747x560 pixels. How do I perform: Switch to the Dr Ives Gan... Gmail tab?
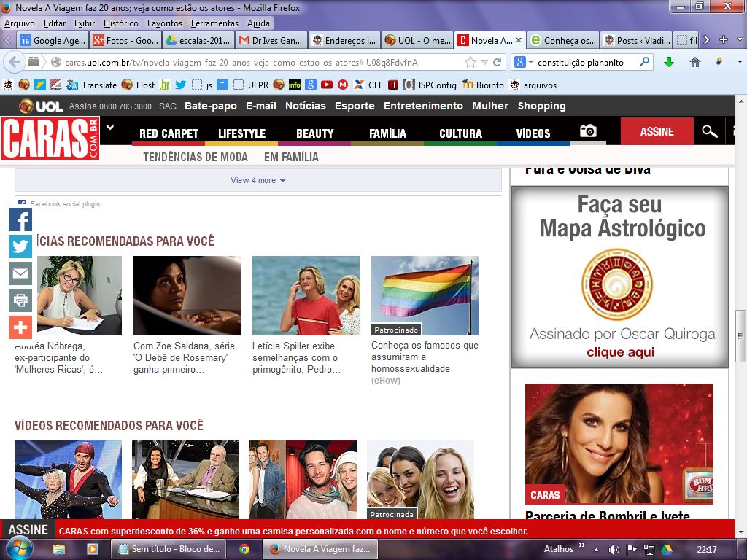point(271,41)
